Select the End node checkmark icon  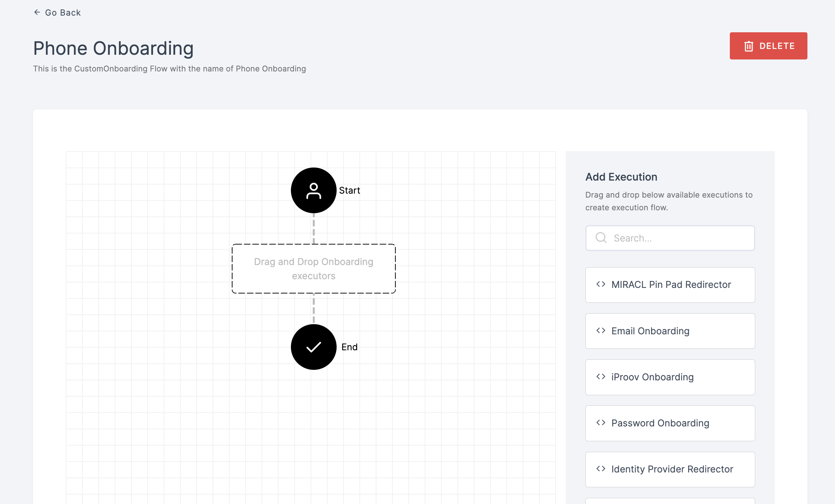[x=314, y=347]
